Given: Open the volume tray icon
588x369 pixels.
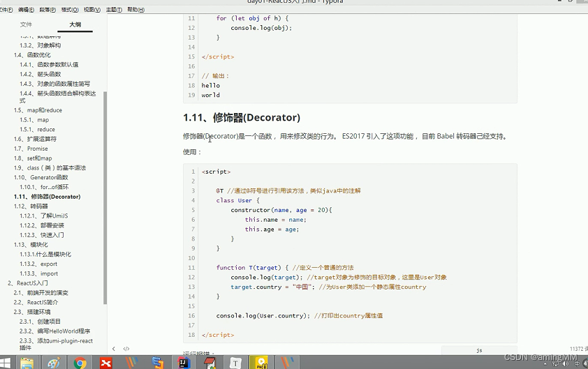Looking at the screenshot, I should click(566, 363).
